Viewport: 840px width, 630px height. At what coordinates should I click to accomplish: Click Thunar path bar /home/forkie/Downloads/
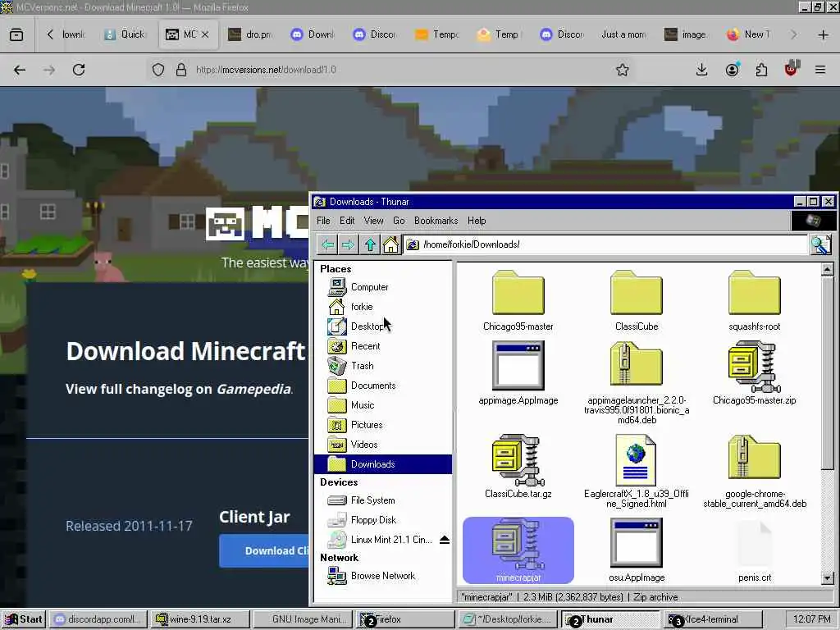coord(605,244)
